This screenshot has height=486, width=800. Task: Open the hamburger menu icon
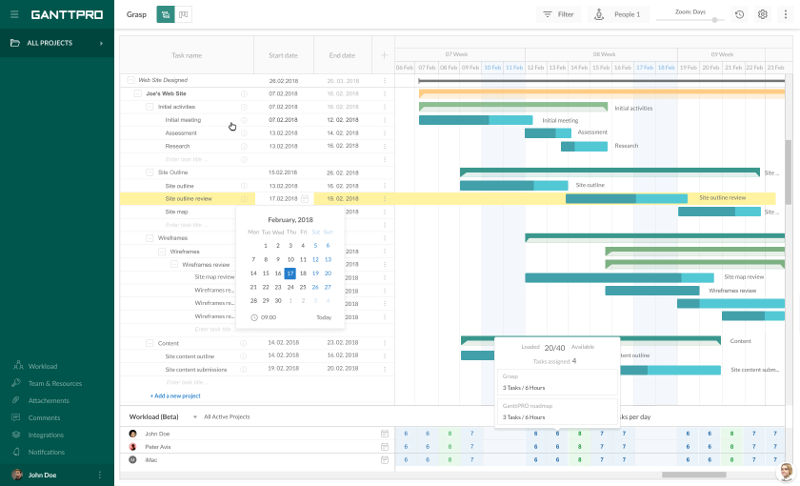[14, 14]
